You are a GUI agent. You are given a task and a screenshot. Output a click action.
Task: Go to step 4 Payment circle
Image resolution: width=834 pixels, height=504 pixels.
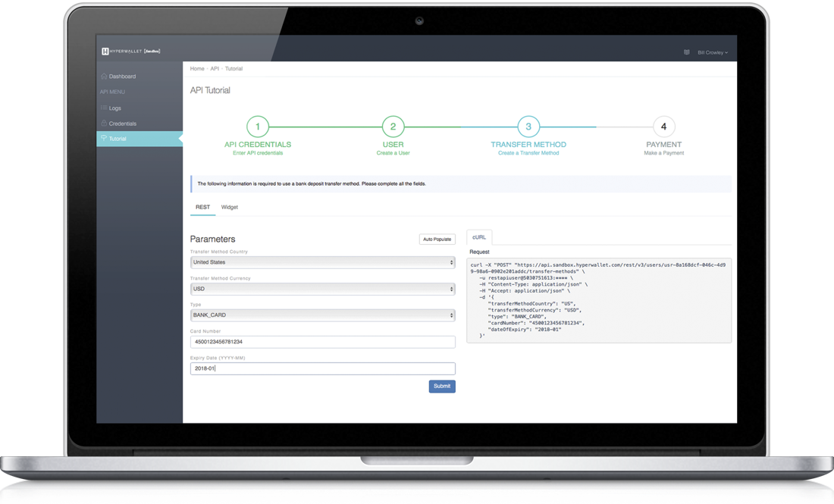pos(664,127)
